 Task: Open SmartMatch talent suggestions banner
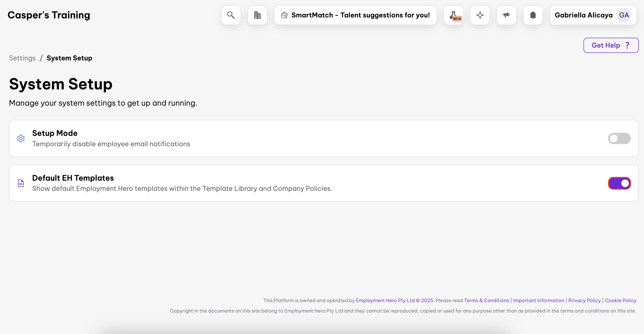tap(355, 15)
